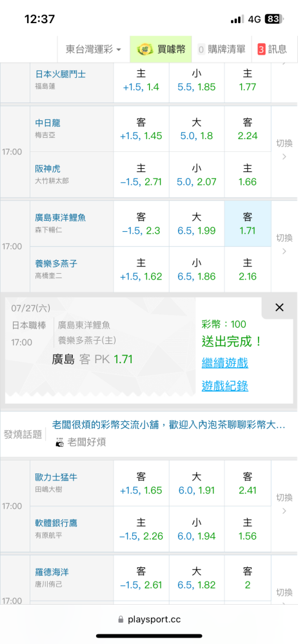Click the 繼續遊戲 link
Screen dimensions: 298x644
coord(224,363)
